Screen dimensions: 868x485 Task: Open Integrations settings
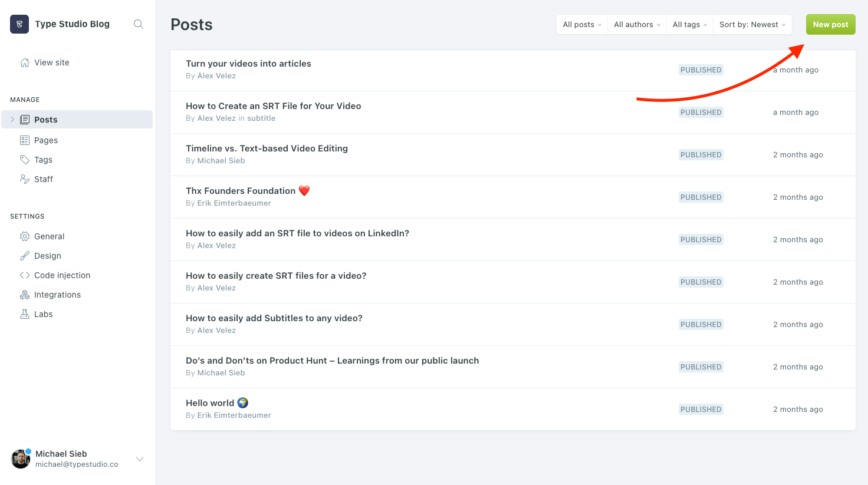[58, 295]
